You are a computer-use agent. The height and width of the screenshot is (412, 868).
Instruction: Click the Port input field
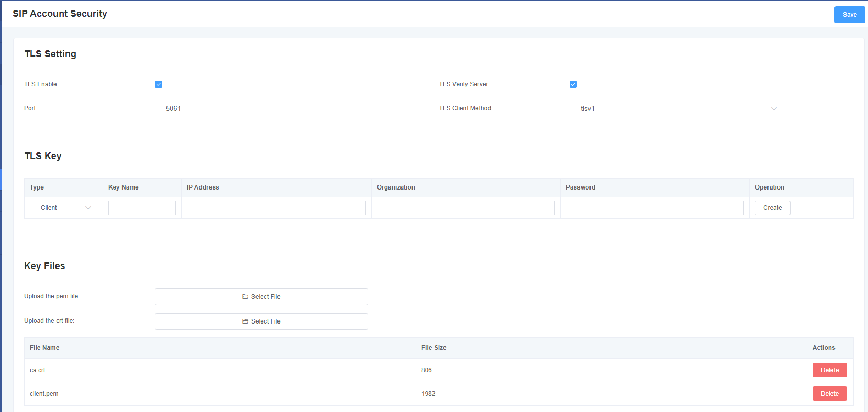pyautogui.click(x=261, y=109)
